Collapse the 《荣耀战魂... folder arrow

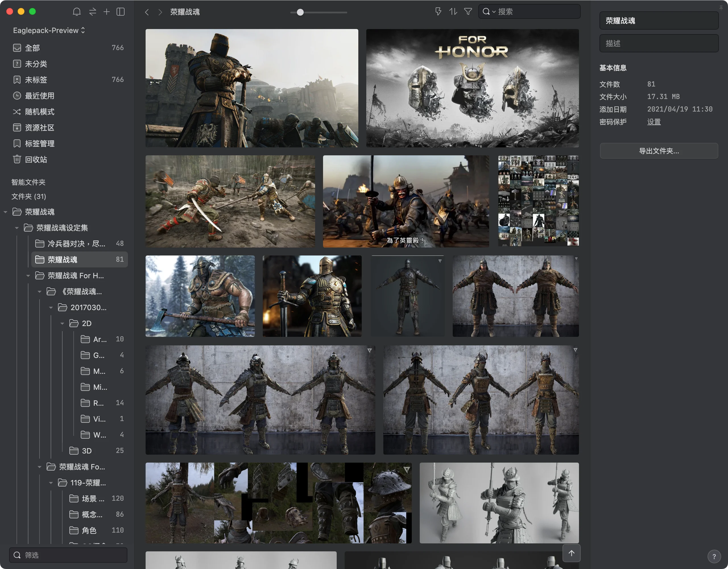coord(40,292)
